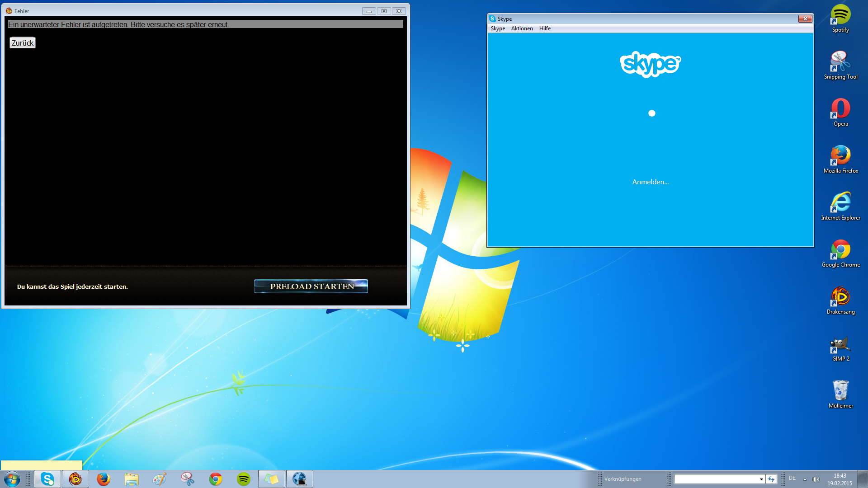Image resolution: width=868 pixels, height=488 pixels.
Task: Show hidden tray icons arrow
Action: click(805, 479)
